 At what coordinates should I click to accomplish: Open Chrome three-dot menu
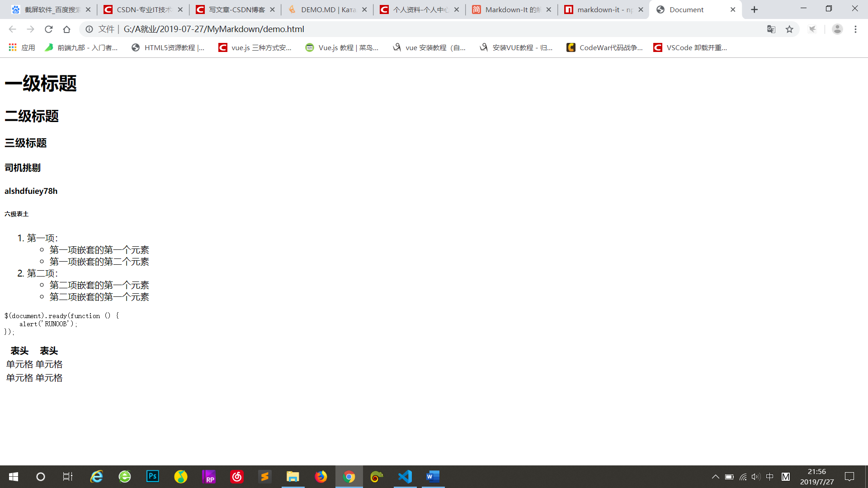point(855,29)
